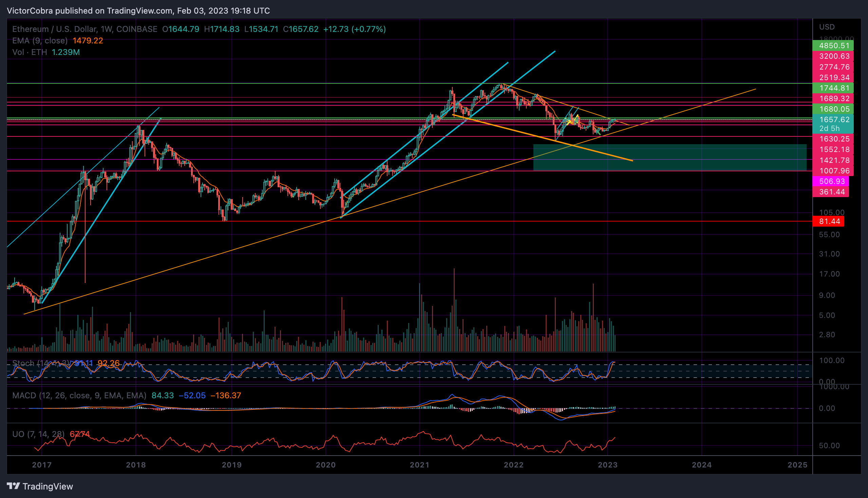Click the 2021 time axis label
The image size is (868, 498).
click(420, 465)
